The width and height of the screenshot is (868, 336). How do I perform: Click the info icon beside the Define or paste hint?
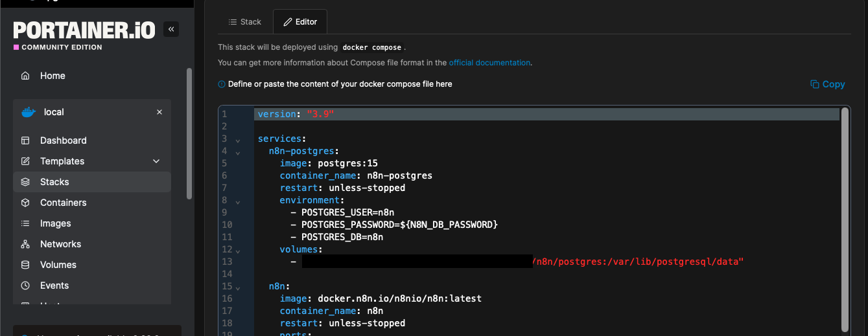tap(222, 84)
